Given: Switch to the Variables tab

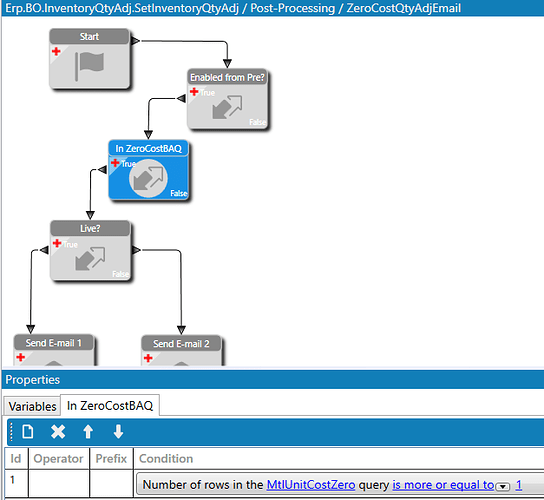Looking at the screenshot, I should [x=32, y=406].
